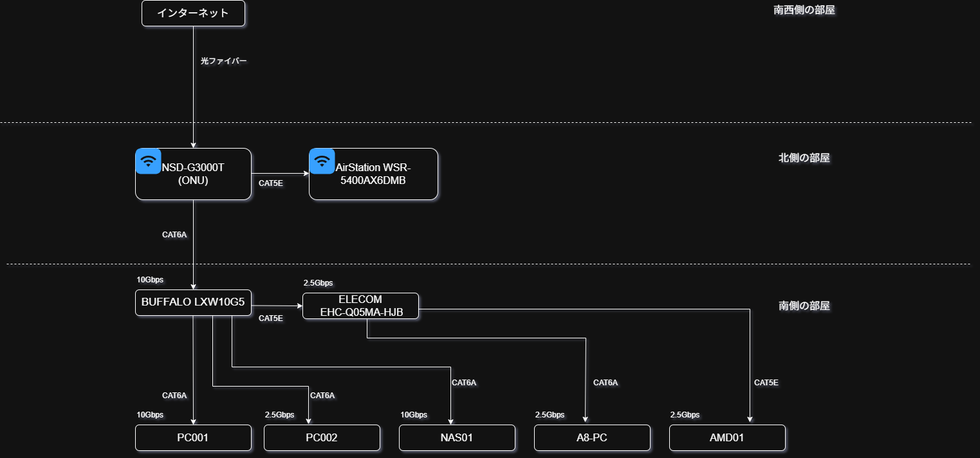Select the BUFFALO LXW10G5 switch node
The height and width of the screenshot is (458, 980).
pyautogui.click(x=193, y=302)
